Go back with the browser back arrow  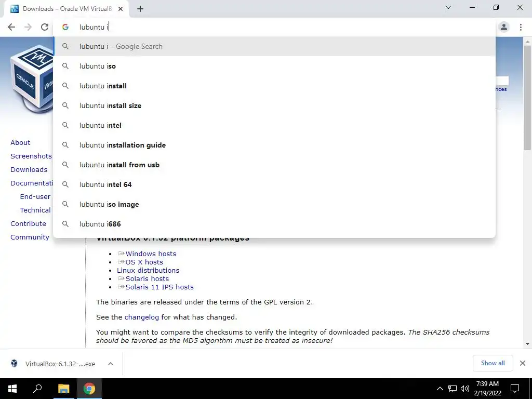(x=11, y=27)
